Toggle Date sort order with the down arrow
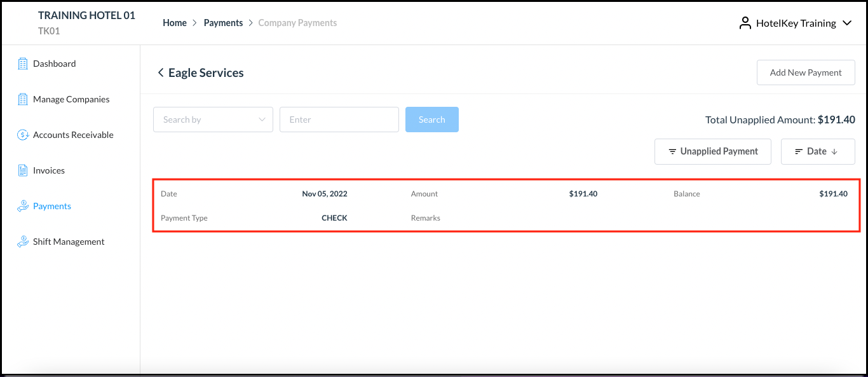 point(833,151)
